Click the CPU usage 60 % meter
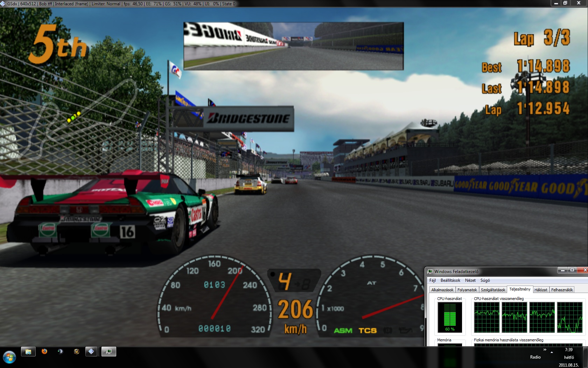The height and width of the screenshot is (368, 588). tap(450, 317)
